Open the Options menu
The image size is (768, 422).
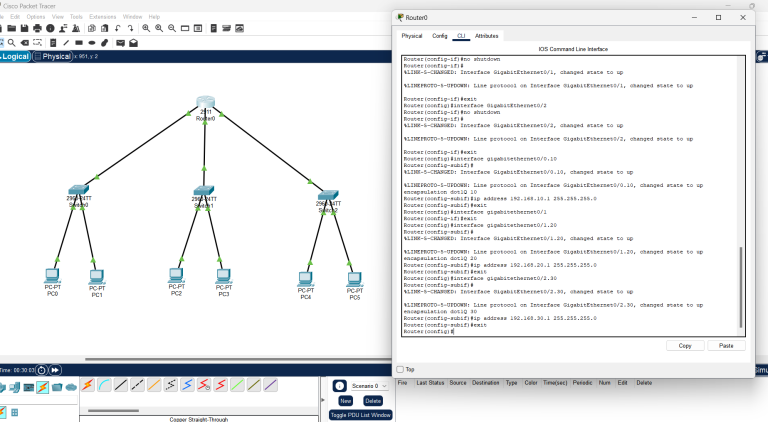36,17
